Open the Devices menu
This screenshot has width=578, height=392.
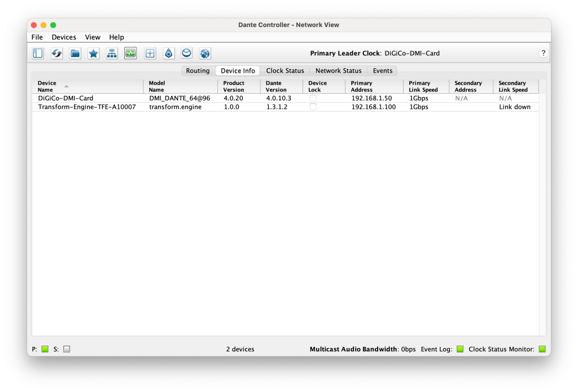click(x=64, y=37)
